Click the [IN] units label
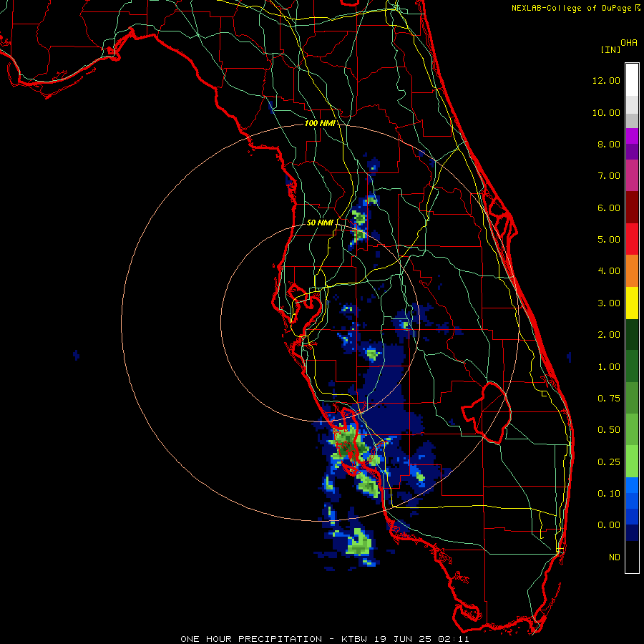This screenshot has width=644, height=644. pos(610,49)
